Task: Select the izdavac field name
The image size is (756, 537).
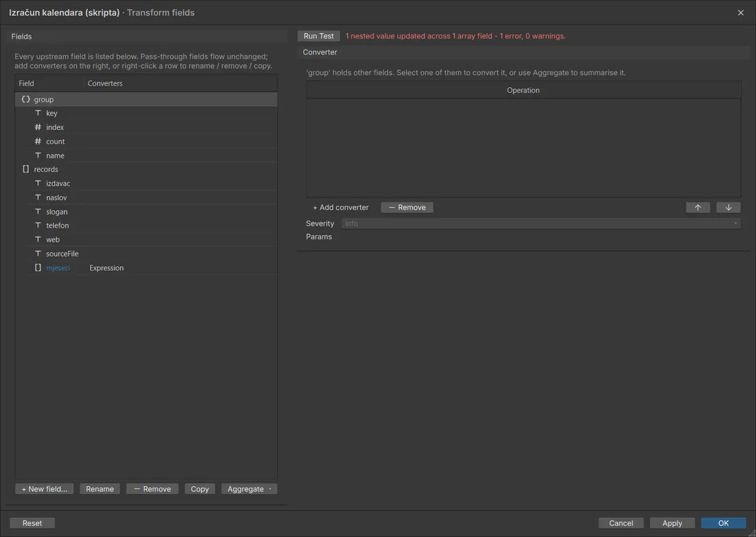Action: (x=58, y=184)
